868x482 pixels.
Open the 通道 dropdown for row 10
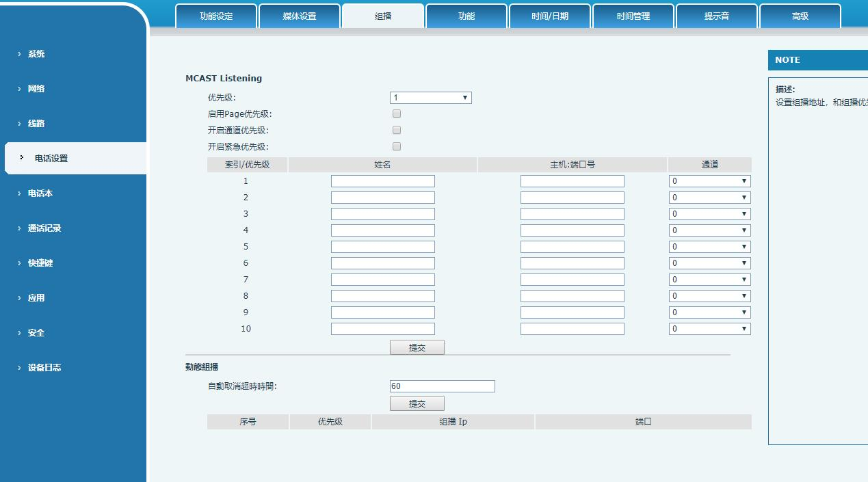(710, 329)
